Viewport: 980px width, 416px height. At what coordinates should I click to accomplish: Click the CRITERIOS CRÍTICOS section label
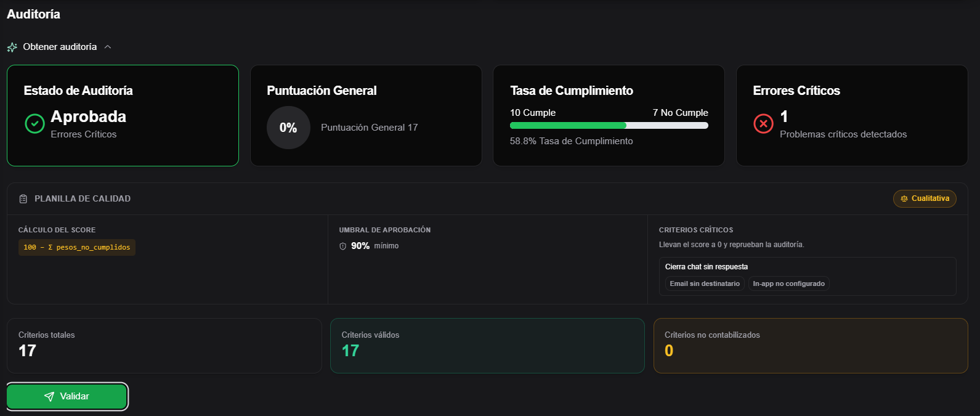coord(696,230)
